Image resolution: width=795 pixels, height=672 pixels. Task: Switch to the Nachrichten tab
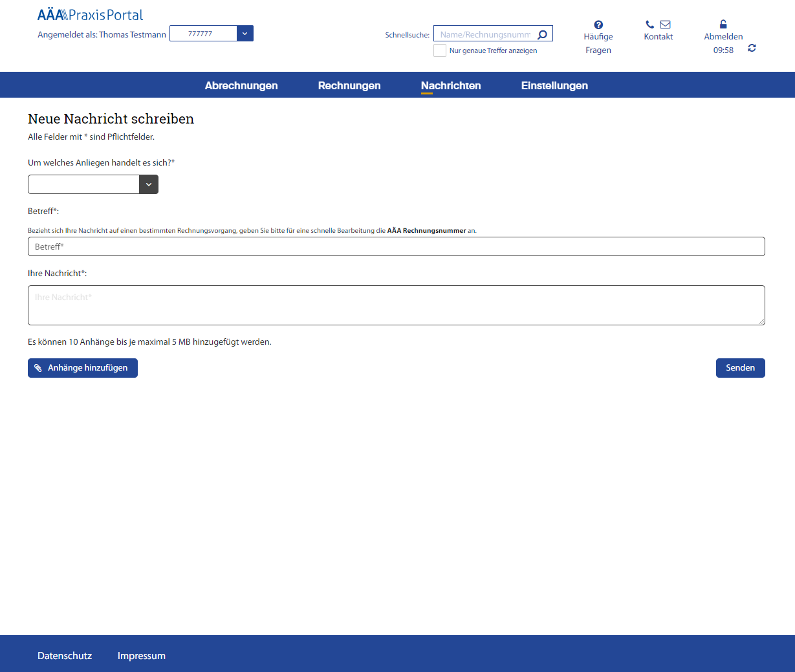pyautogui.click(x=451, y=85)
